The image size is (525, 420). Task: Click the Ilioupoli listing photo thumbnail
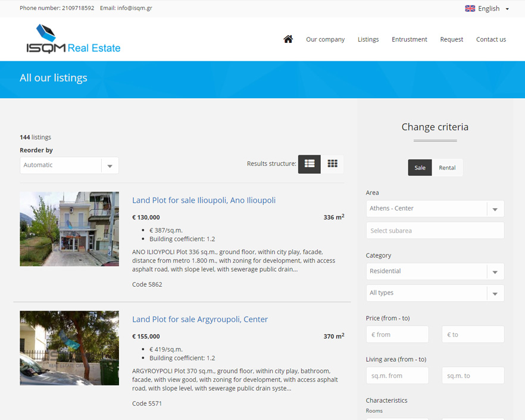(x=69, y=229)
